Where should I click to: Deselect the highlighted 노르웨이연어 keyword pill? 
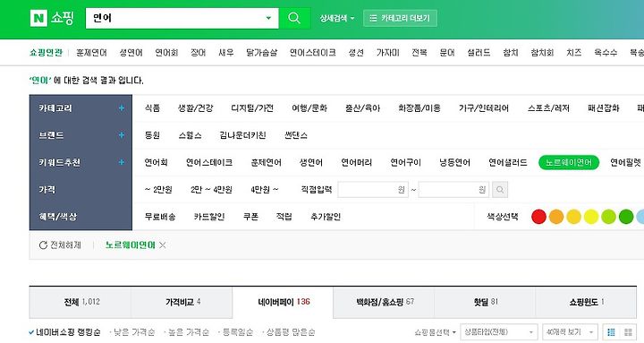(569, 162)
